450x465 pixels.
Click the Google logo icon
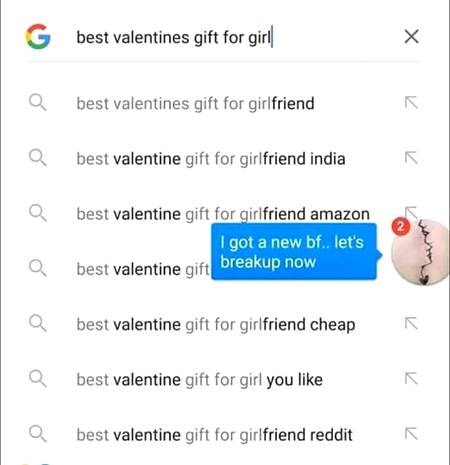[38, 37]
